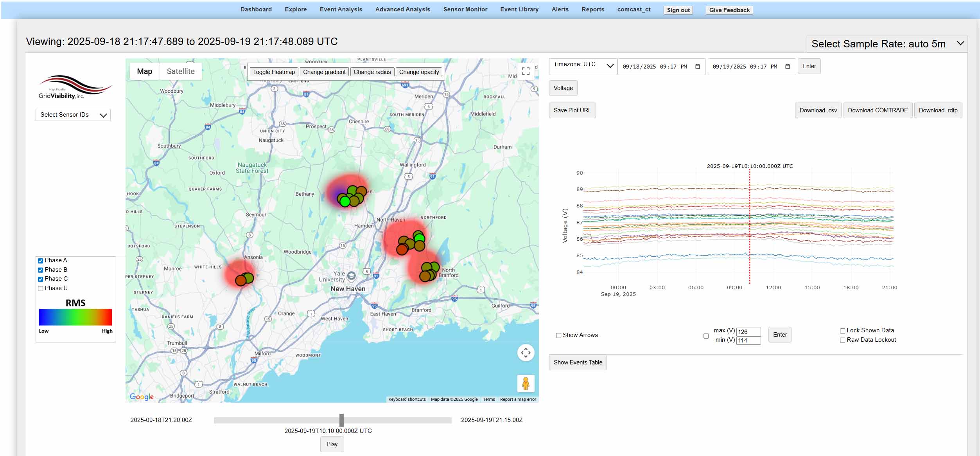The height and width of the screenshot is (456, 980).
Task: Click the map camera pan control icon
Action: click(x=526, y=353)
